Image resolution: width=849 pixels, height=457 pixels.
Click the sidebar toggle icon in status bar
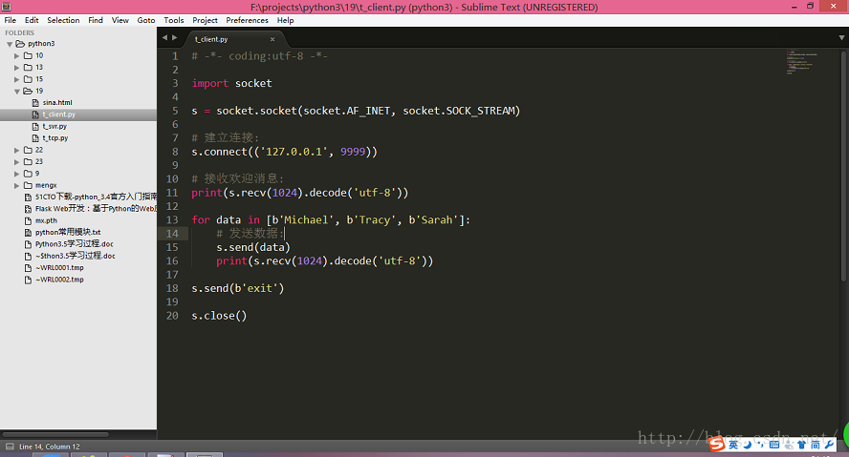pos(8,446)
